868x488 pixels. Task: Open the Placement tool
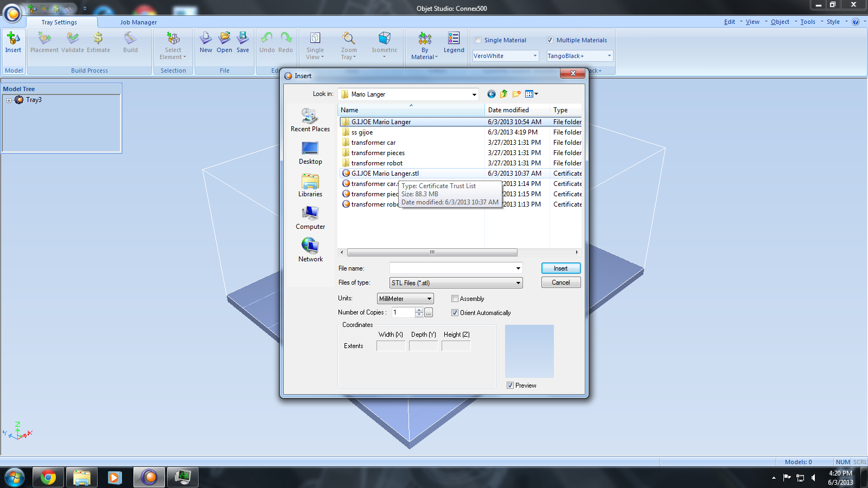tap(44, 42)
